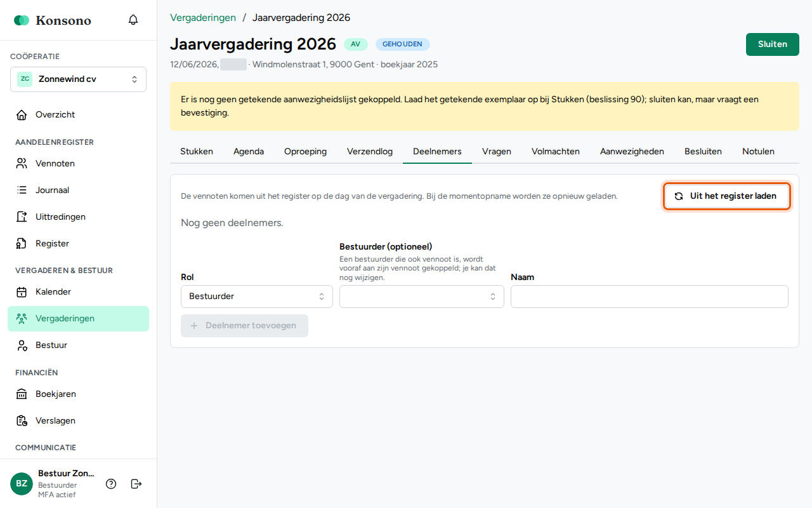The width and height of the screenshot is (812, 508).
Task: Follow the Vergaderingen breadcrumb link
Action: (203, 18)
